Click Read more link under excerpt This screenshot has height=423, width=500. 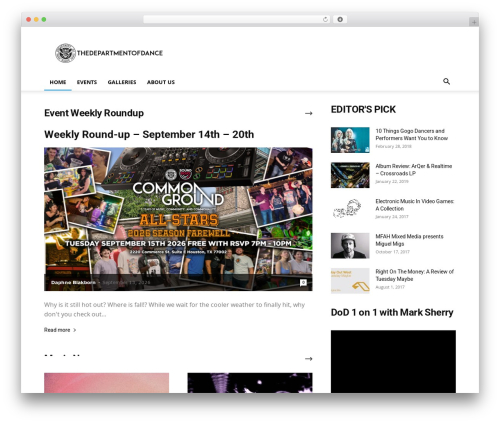(60, 330)
